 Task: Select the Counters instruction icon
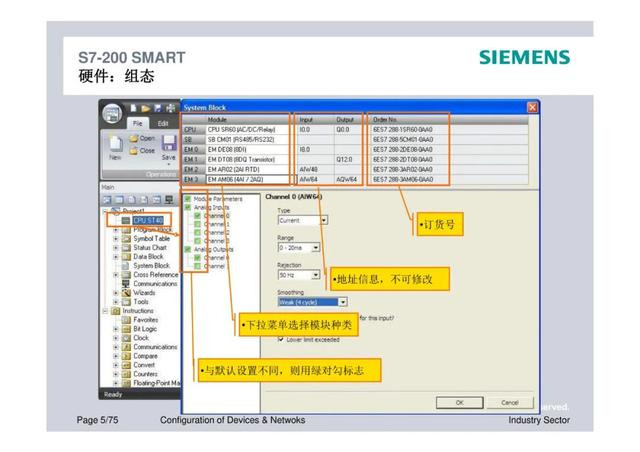[x=127, y=374]
